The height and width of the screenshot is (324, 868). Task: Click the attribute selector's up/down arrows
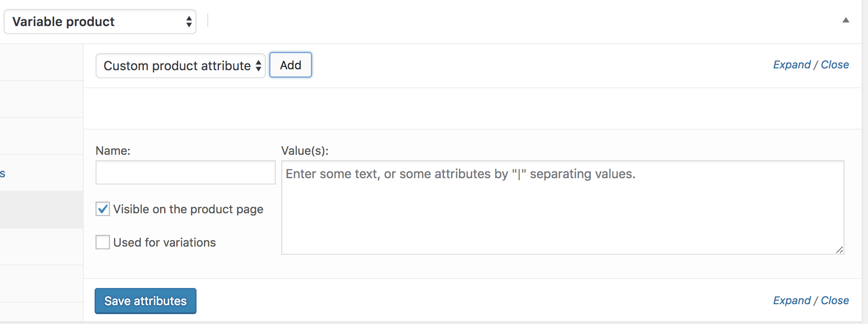258,65
